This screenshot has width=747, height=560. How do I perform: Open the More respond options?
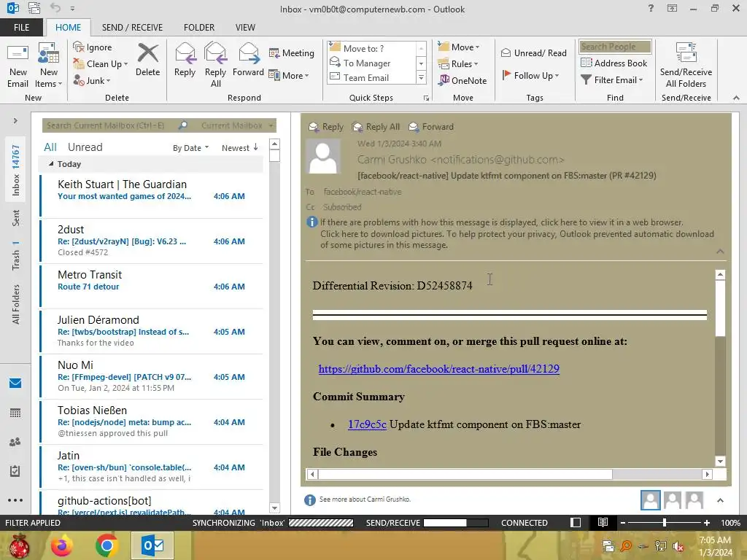[x=289, y=75]
